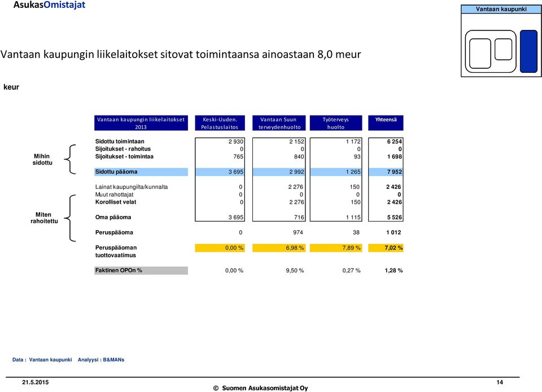Select the value 150 in Lainat kaupungilta/kunnalta row

pyautogui.click(x=355, y=187)
